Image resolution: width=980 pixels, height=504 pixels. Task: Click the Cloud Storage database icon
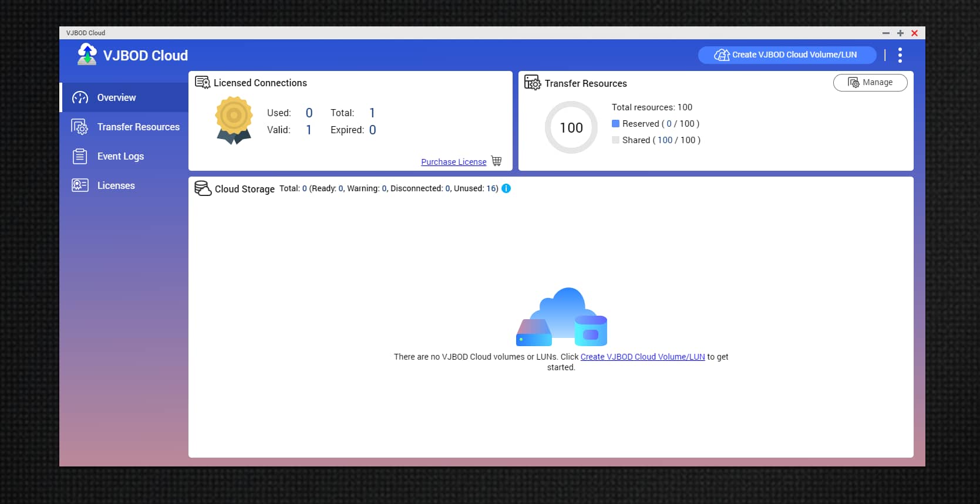pyautogui.click(x=203, y=188)
